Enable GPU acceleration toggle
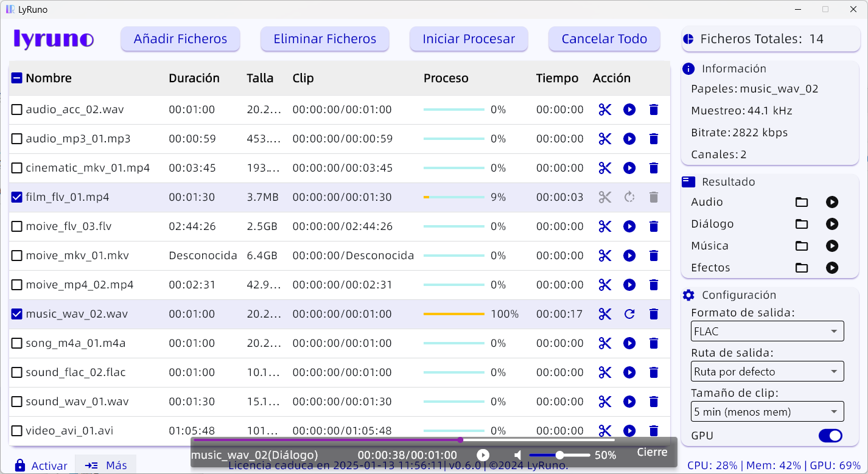 point(830,436)
